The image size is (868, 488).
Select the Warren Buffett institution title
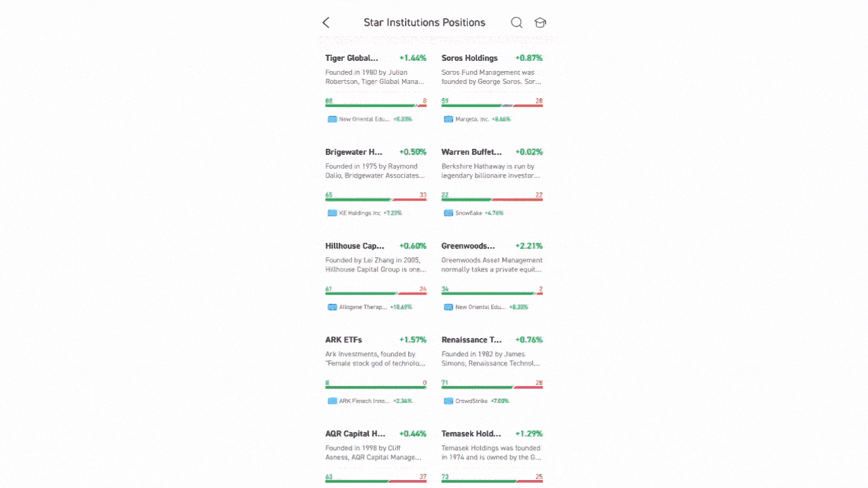click(471, 152)
